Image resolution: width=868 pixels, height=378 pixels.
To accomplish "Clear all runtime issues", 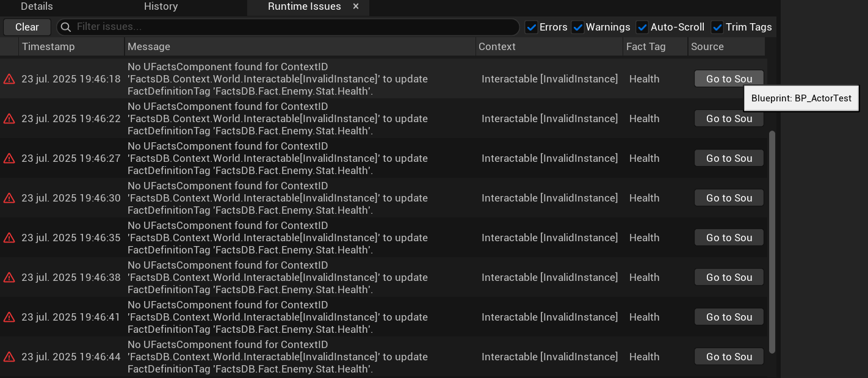I will pyautogui.click(x=27, y=27).
